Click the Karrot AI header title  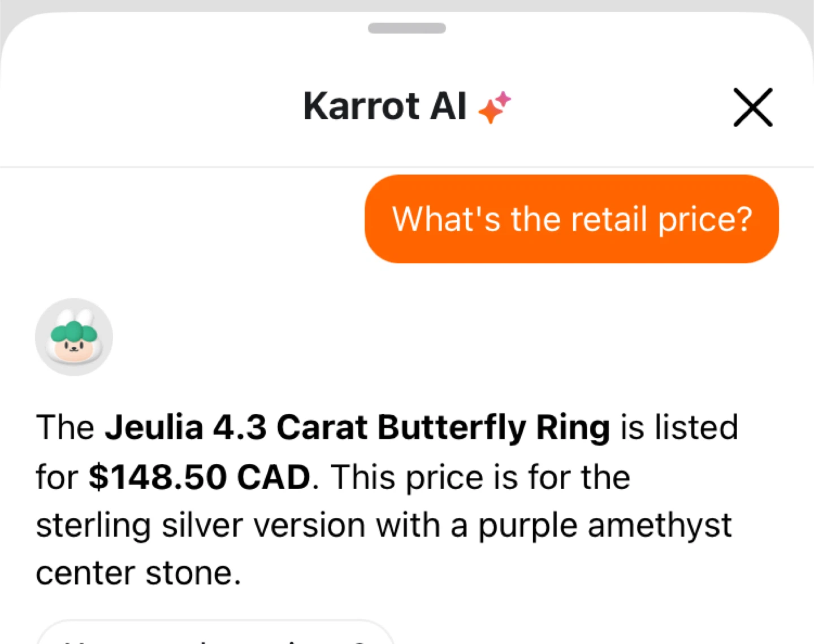pyautogui.click(x=384, y=106)
